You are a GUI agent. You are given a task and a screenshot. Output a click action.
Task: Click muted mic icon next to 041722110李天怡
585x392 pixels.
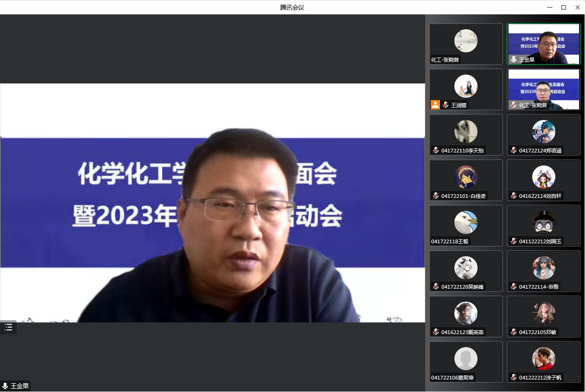pos(435,151)
